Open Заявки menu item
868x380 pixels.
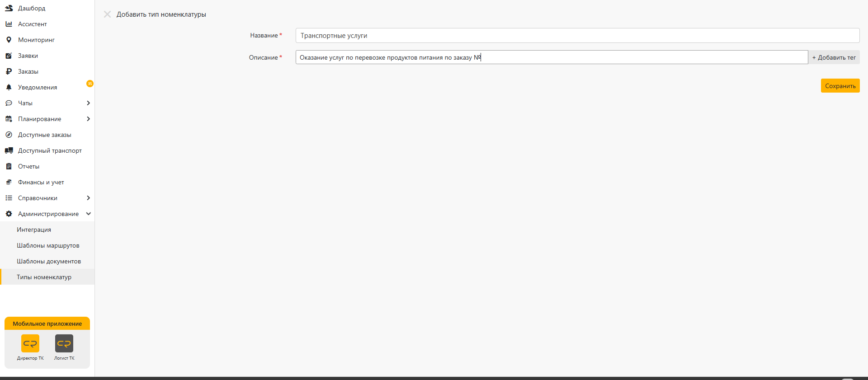(x=47, y=56)
